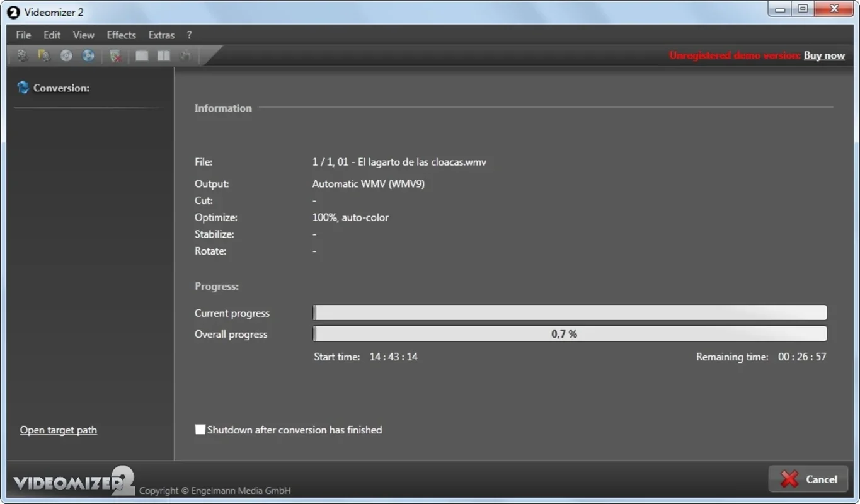Click the blue Conversion arrows icon

[x=23, y=88]
